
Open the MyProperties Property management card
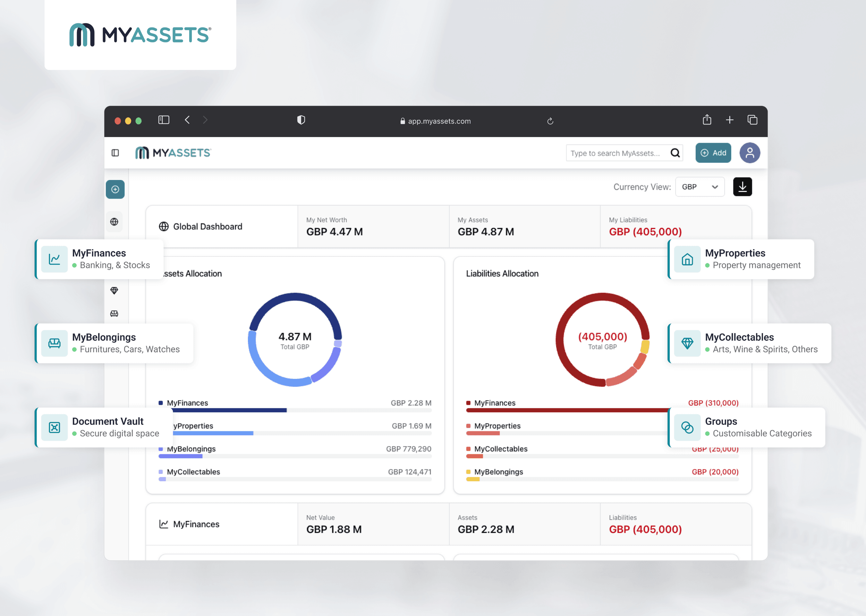(x=741, y=259)
